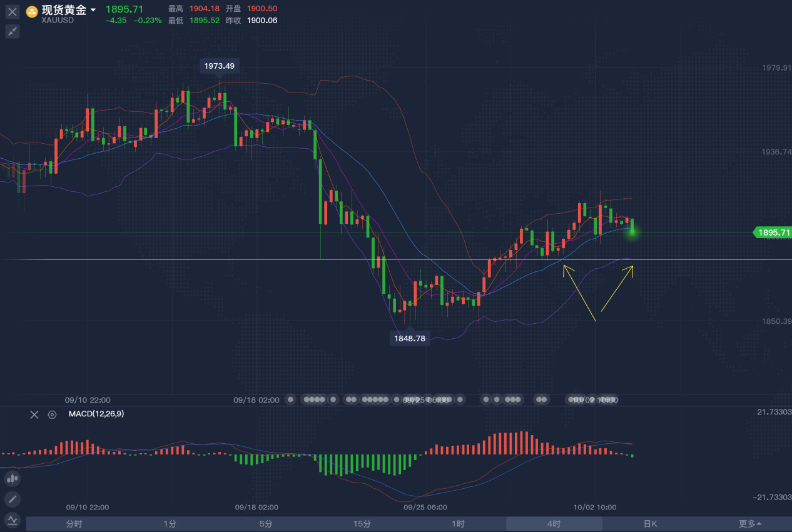Switch to the 分时 timeframe
The height and width of the screenshot is (532, 792).
[x=74, y=524]
